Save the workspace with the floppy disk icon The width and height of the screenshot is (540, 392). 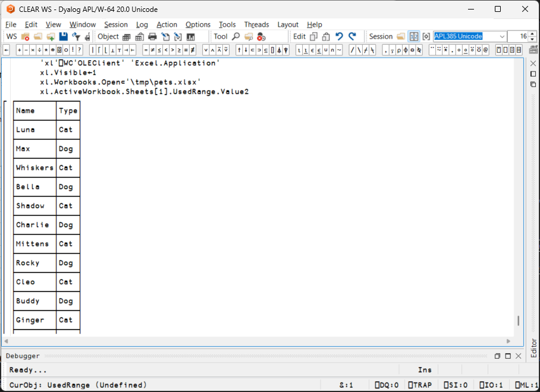(x=64, y=36)
